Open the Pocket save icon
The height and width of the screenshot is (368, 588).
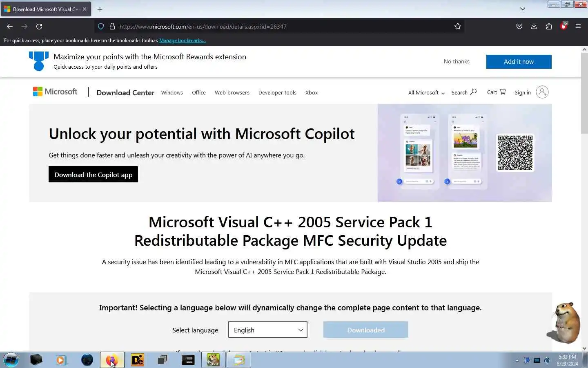coord(519,27)
